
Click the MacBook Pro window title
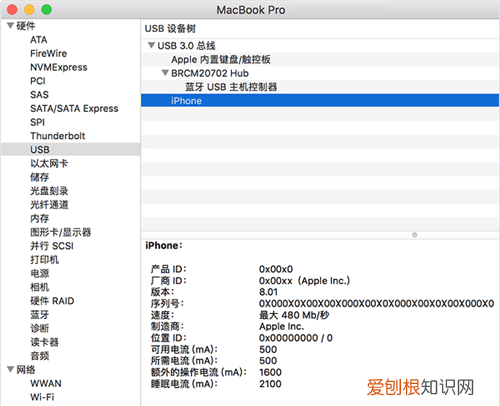point(251,10)
